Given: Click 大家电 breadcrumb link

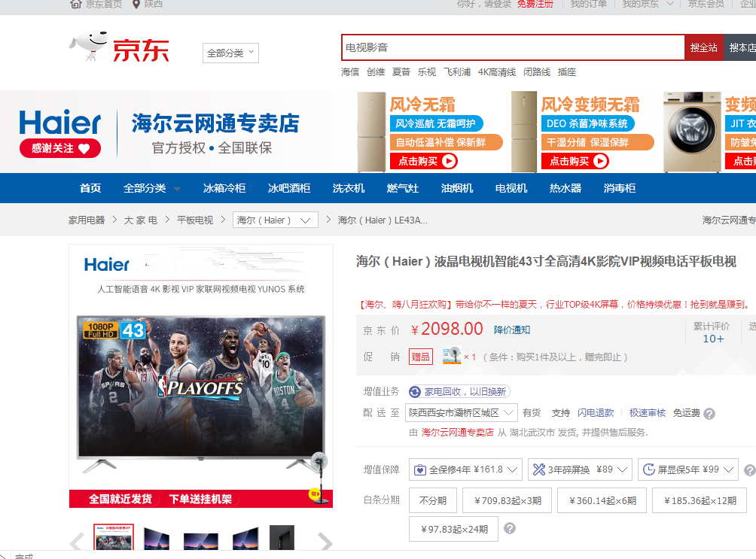Looking at the screenshot, I should click(141, 220).
